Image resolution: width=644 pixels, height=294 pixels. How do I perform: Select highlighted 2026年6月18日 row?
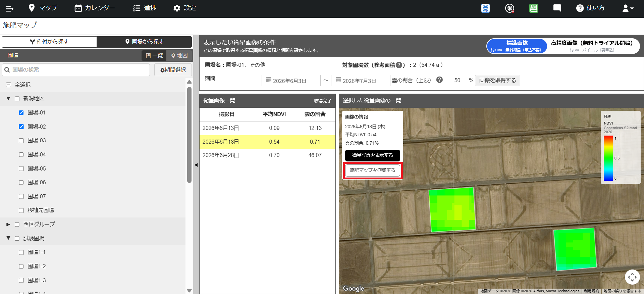[x=267, y=142]
